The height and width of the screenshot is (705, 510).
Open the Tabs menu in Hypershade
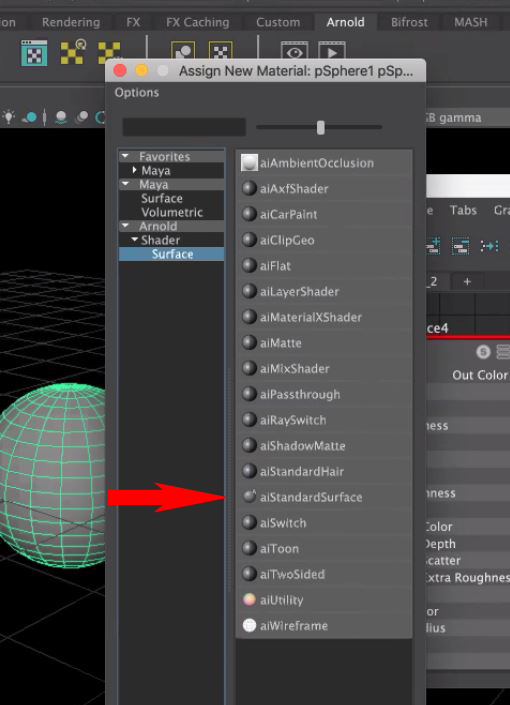(x=463, y=210)
